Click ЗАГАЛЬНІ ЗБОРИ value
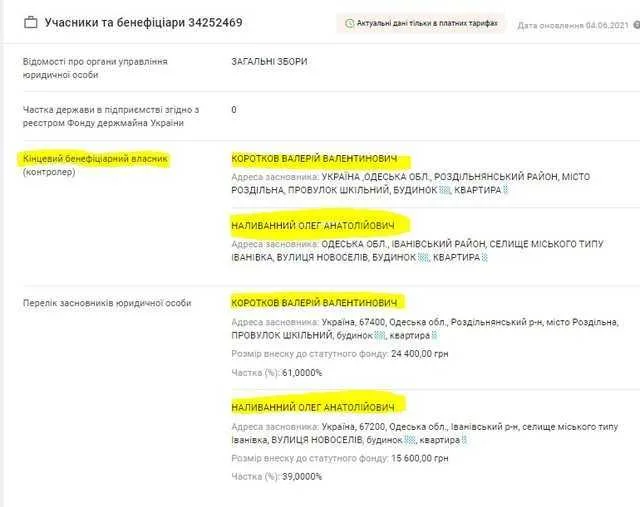Image resolution: width=640 pixels, height=507 pixels. tap(269, 62)
